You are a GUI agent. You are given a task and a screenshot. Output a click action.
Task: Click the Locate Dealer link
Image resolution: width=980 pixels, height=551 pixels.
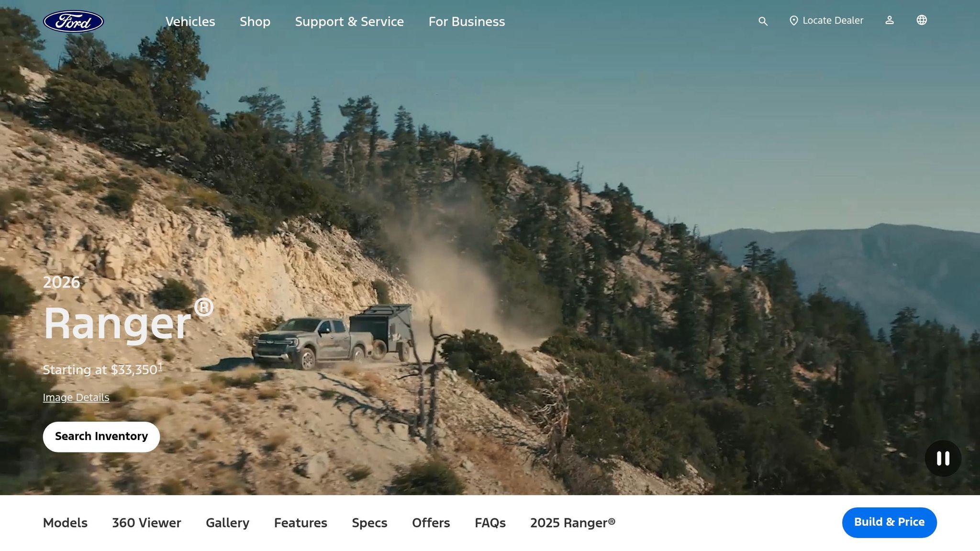(826, 21)
